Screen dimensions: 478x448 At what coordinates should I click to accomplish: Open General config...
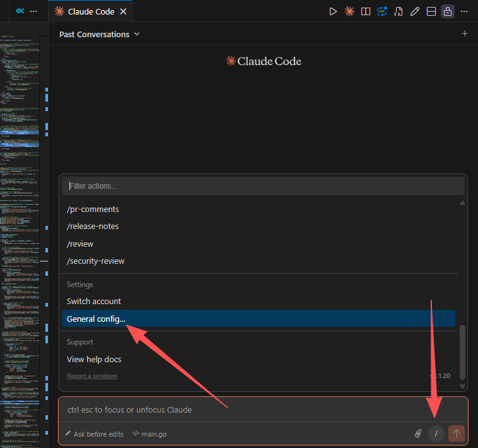[x=258, y=319]
